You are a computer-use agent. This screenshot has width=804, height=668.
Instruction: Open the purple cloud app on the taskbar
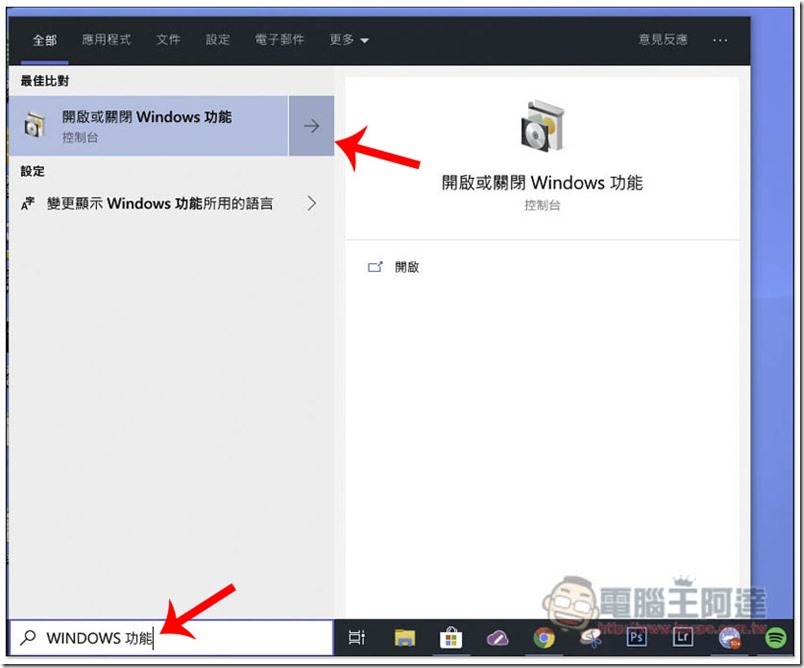pyautogui.click(x=497, y=638)
